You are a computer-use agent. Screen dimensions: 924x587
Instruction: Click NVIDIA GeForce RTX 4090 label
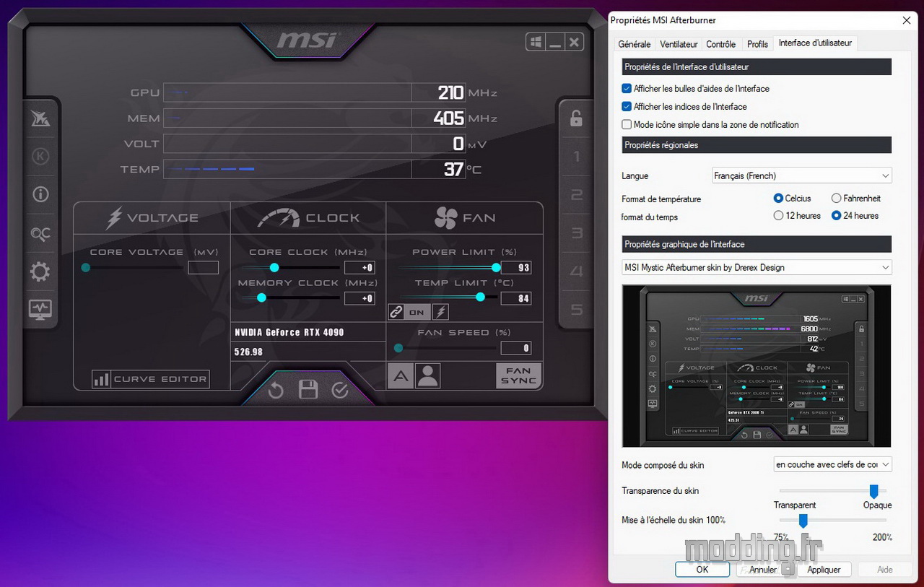(x=289, y=332)
